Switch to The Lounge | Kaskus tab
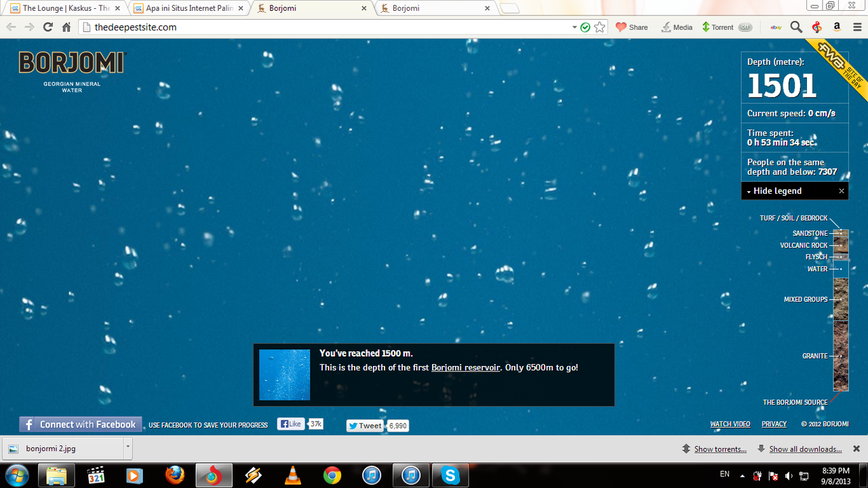 point(64,8)
